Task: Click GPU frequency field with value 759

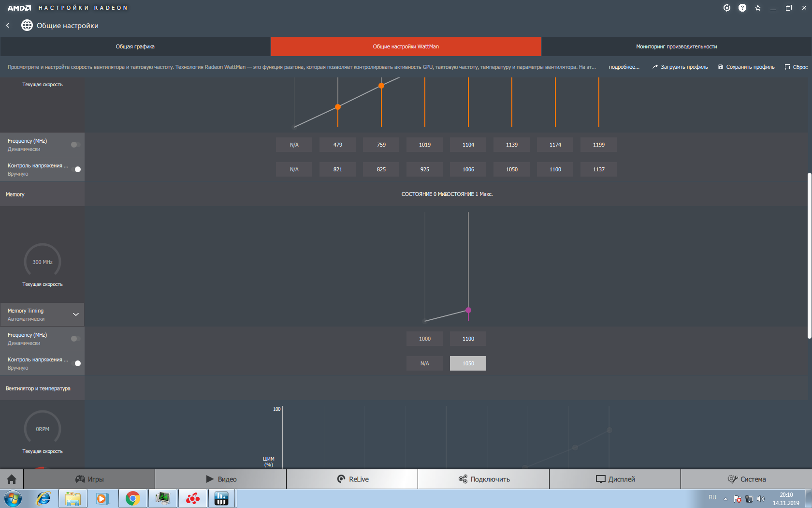Action: tap(381, 145)
